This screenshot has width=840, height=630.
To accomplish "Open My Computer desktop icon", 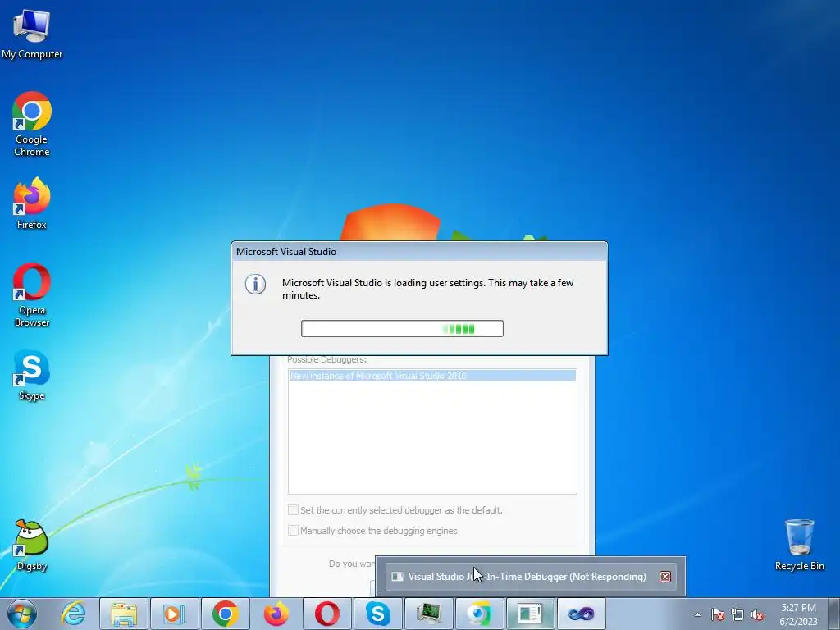I will 32,33.
